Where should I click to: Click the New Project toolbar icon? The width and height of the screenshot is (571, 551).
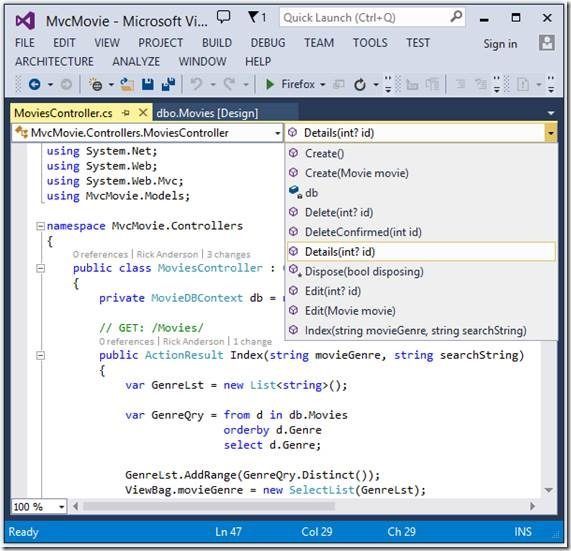click(x=96, y=84)
